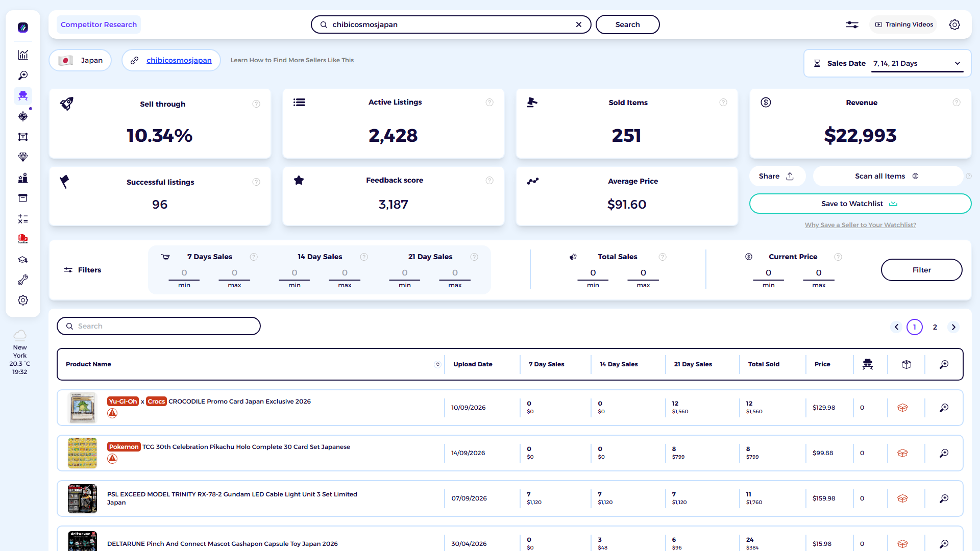Open the Crocodile Promo Card thumbnail
The width and height of the screenshot is (980, 551).
pos(82,408)
